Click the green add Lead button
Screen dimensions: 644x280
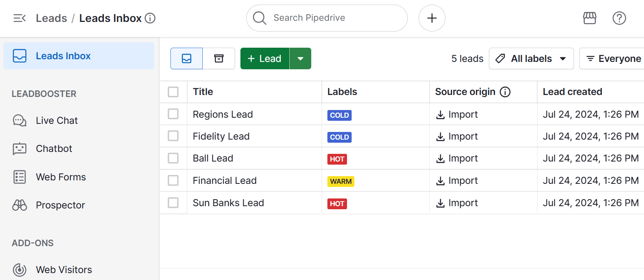265,58
